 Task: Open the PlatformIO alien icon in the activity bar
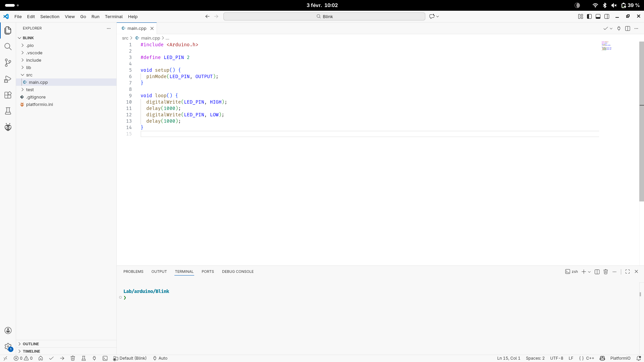coord(8,127)
